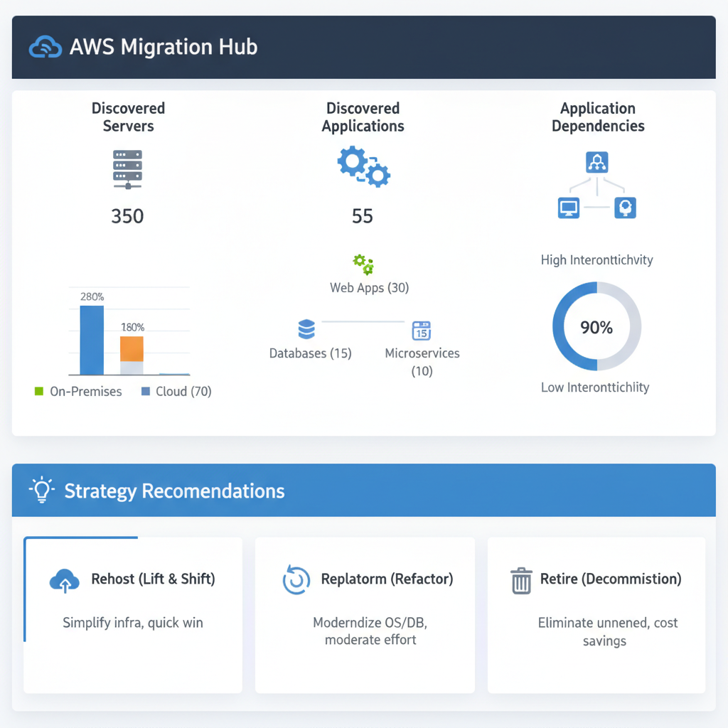This screenshot has width=728, height=728.
Task: Switch to the Retire (Decommission) card
Action: tap(596, 615)
